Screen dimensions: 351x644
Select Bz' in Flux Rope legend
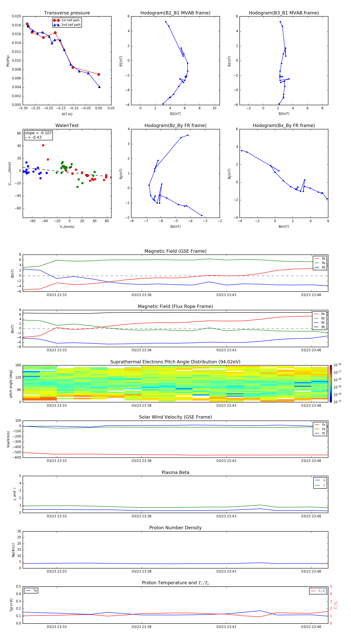click(x=320, y=323)
